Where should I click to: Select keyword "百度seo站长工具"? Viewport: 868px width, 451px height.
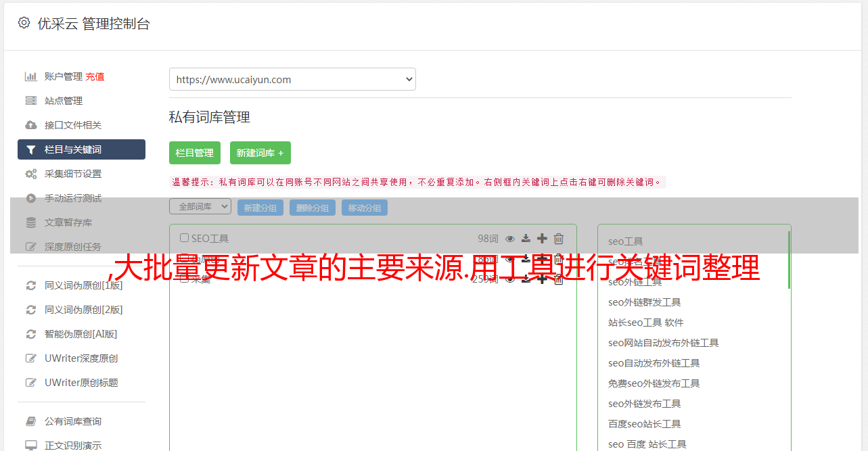[x=645, y=424]
